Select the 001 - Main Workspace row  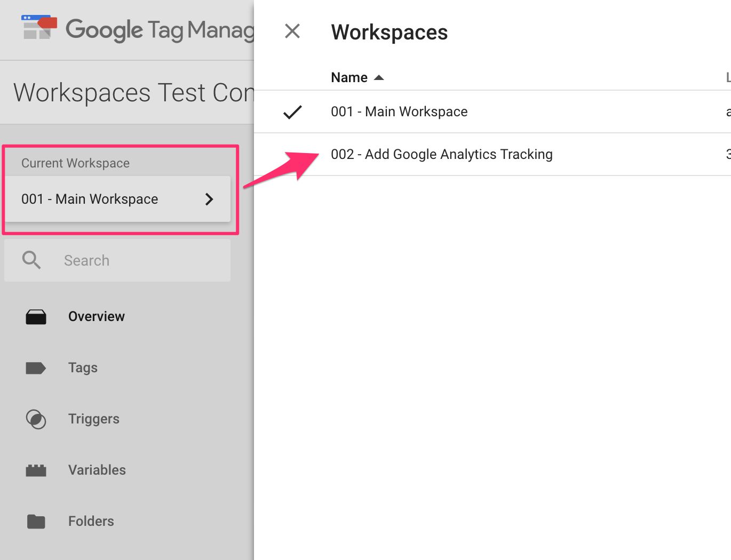click(492, 111)
